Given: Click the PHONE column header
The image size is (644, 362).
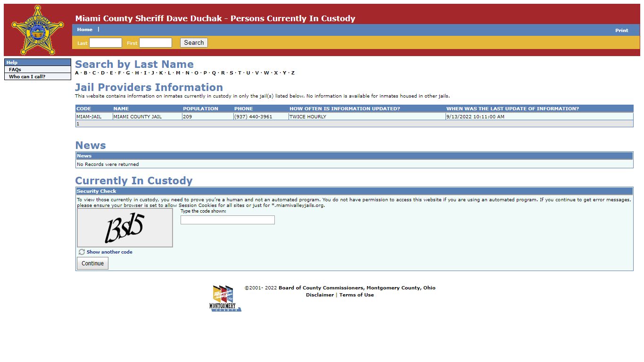Looking at the screenshot, I should (244, 109).
